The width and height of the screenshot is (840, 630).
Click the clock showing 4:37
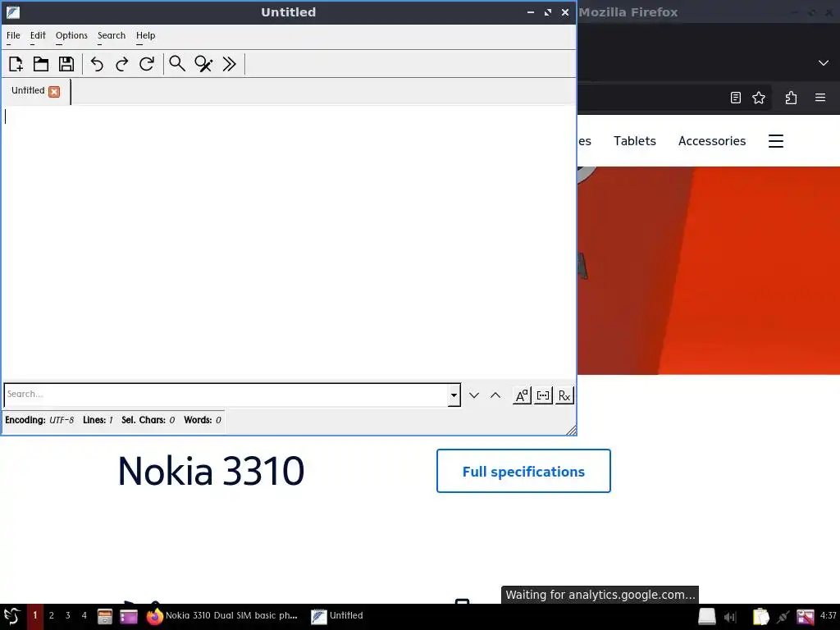click(x=829, y=615)
